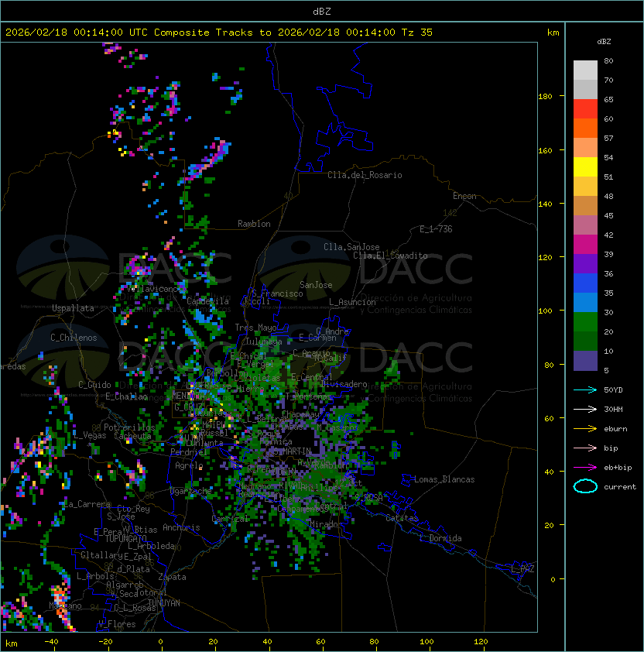Click the 'eburn' legend label
The height and width of the screenshot is (652, 644).
[615, 429]
